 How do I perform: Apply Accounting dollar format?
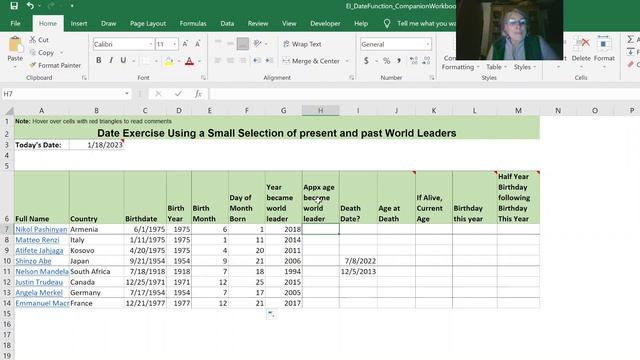(366, 61)
